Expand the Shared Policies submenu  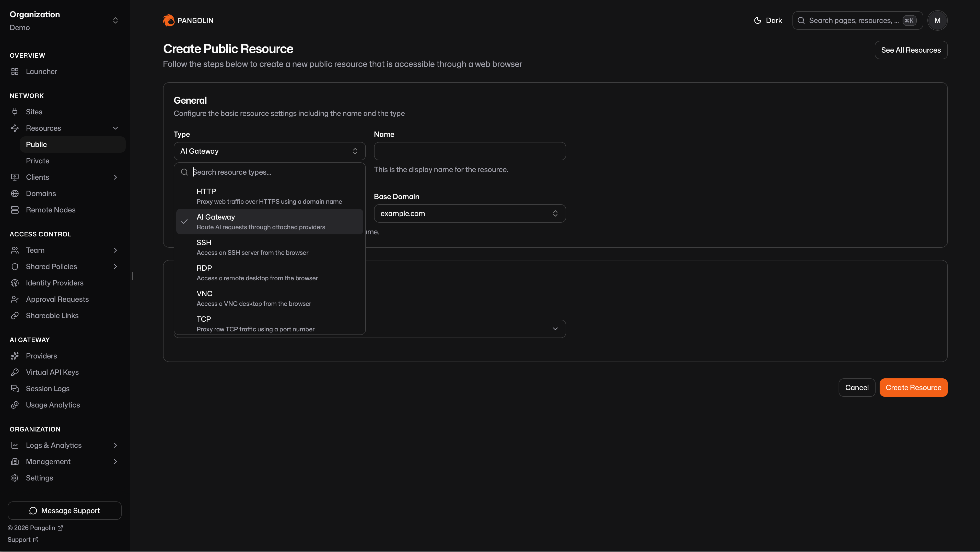coord(115,267)
